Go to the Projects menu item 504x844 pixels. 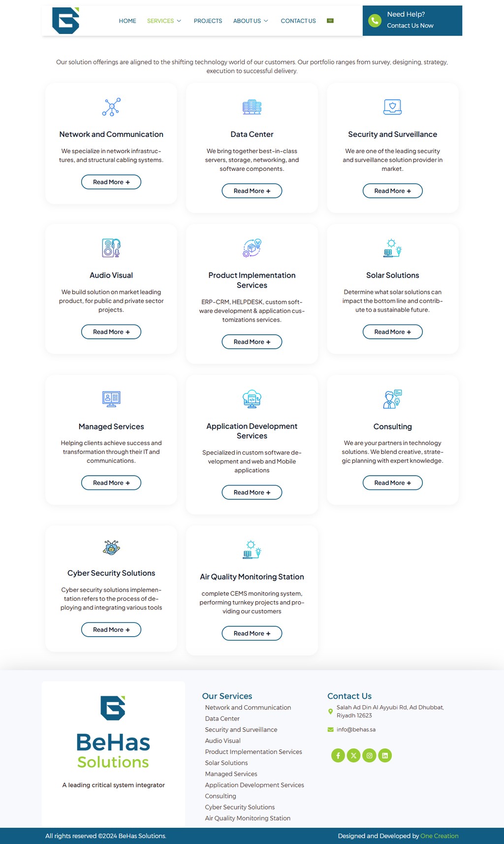[x=208, y=21]
